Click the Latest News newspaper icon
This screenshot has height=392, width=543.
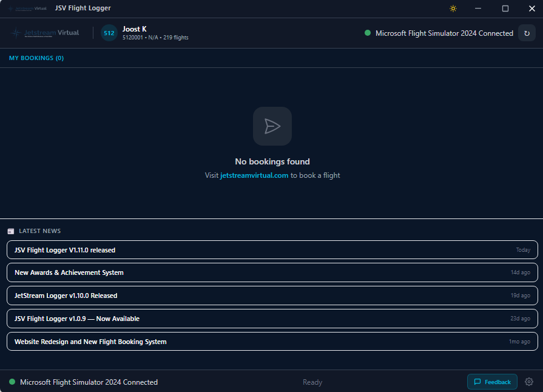pos(11,231)
